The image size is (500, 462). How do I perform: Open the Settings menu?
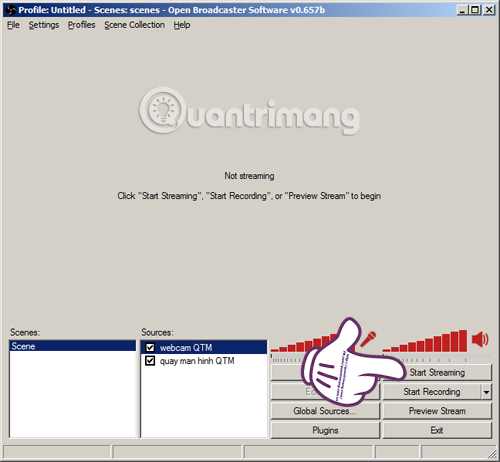point(44,25)
